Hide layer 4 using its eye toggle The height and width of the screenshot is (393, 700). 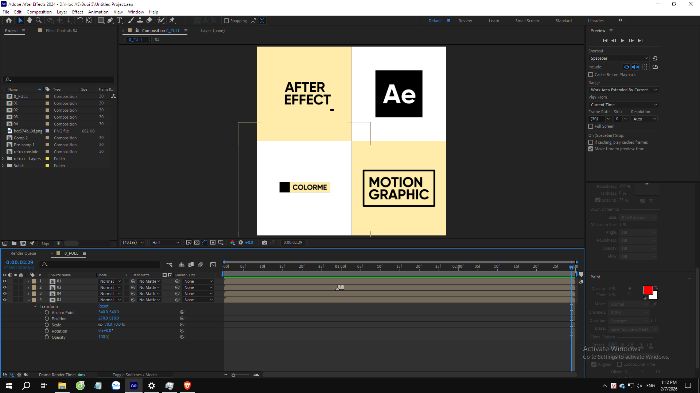click(x=5, y=300)
